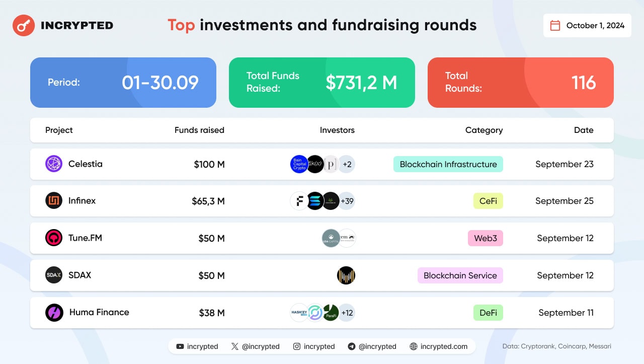Screen dimensions: 644x364
Task: Select the Category column header
Action: (x=484, y=130)
